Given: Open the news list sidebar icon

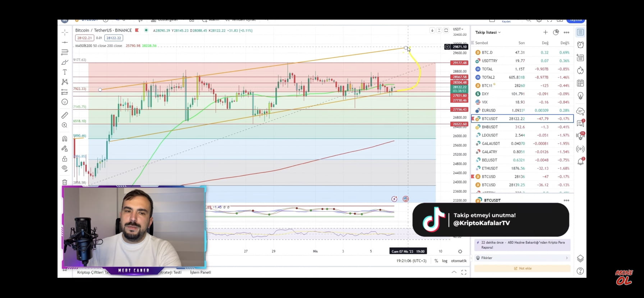Looking at the screenshot, I should click(x=580, y=58).
